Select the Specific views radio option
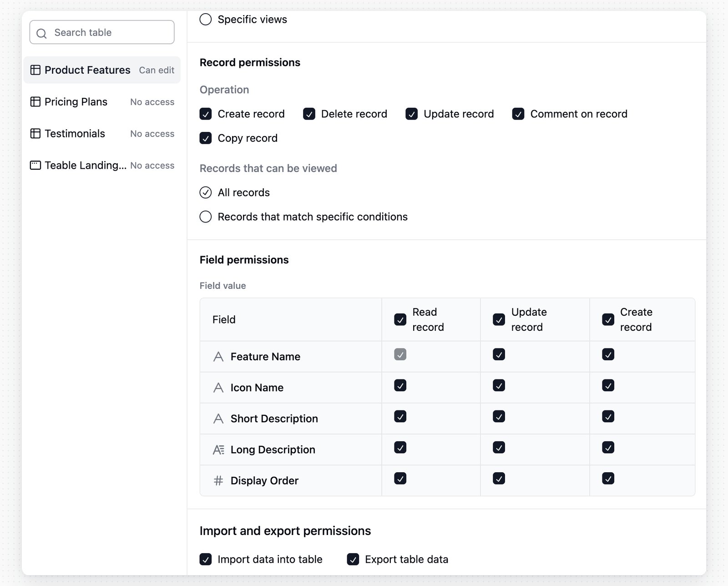 206,20
